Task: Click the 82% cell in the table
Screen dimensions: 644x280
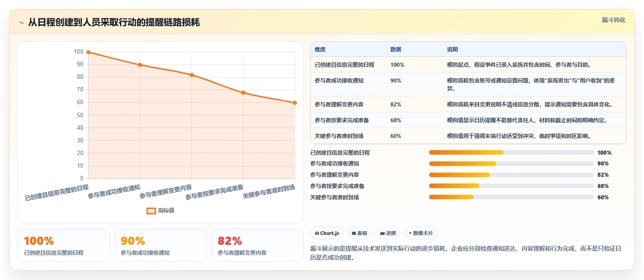Action: point(396,105)
